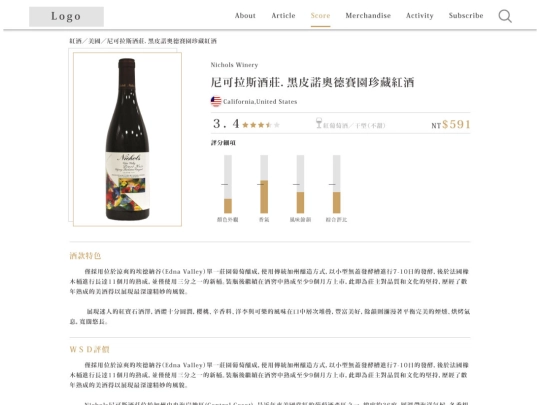Click the half-filled fourth rating star
540x405 pixels.
(x=269, y=125)
